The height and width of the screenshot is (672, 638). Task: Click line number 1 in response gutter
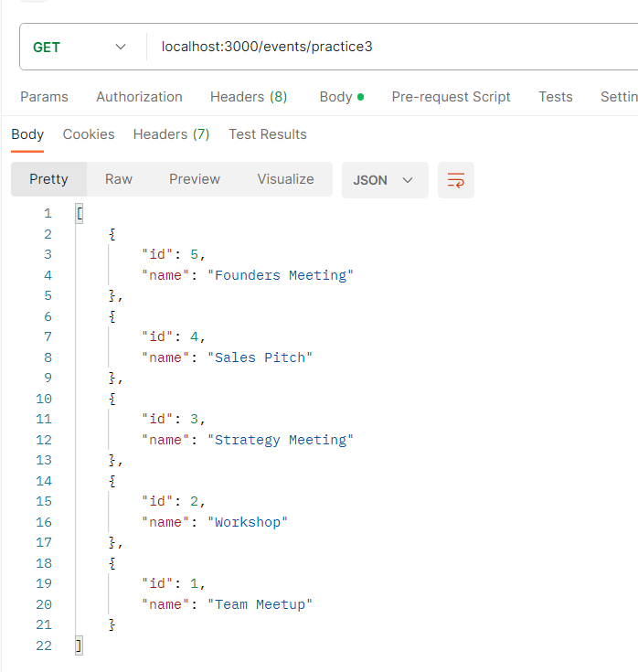point(48,214)
